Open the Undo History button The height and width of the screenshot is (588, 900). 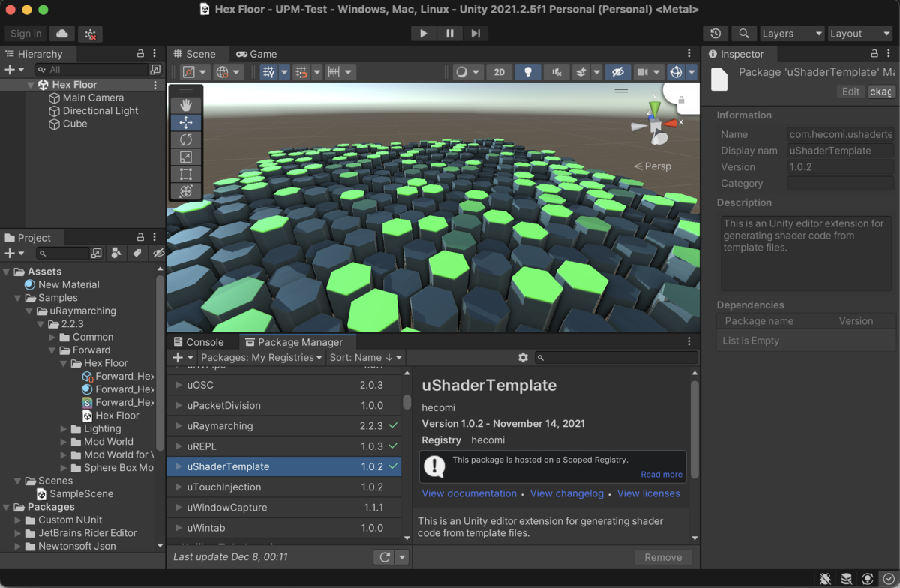715,34
